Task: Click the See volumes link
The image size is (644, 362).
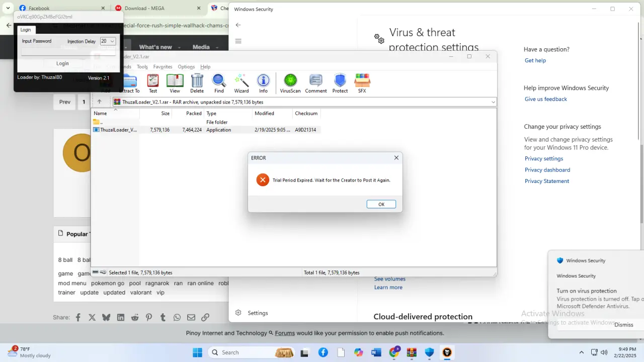Action: (390, 279)
